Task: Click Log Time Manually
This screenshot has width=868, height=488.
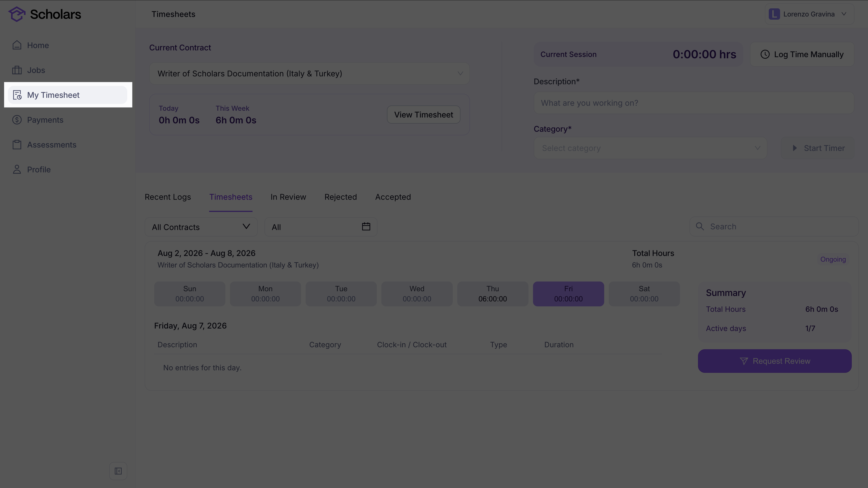Action: pyautogui.click(x=802, y=54)
